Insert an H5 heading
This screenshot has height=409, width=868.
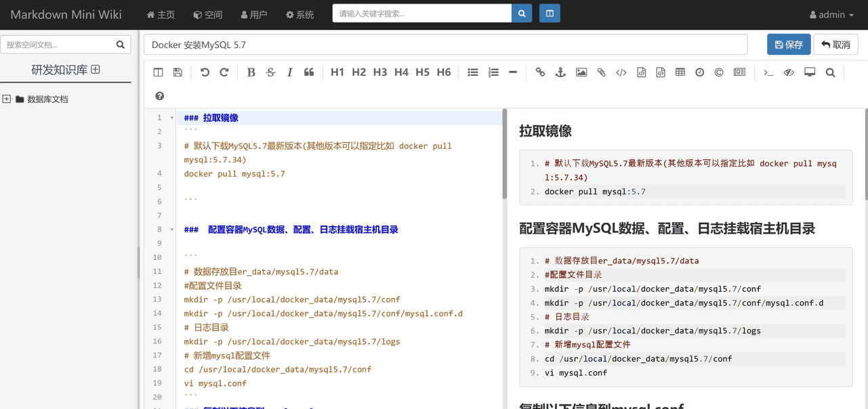tap(423, 72)
